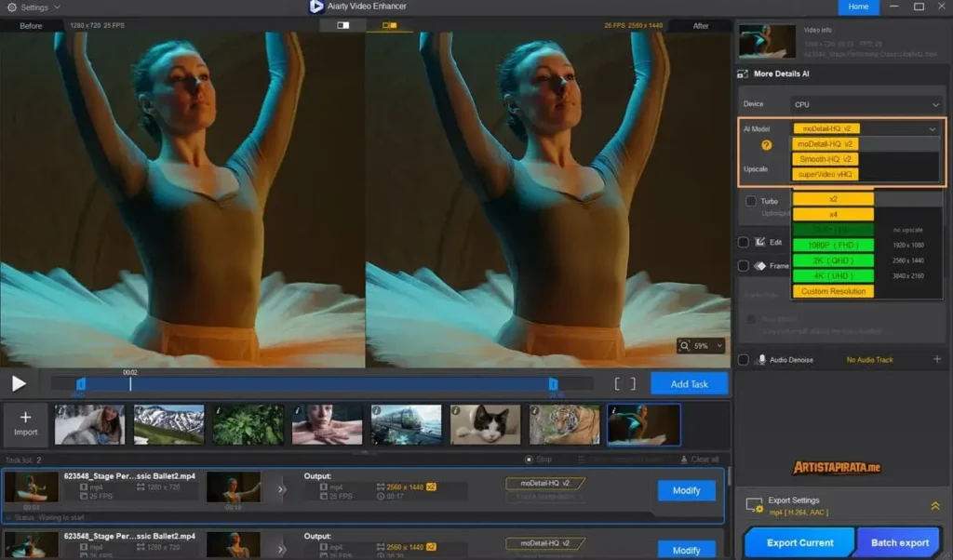Open the Device dropdown showing CPU
Image resolution: width=953 pixels, height=560 pixels.
866,104
